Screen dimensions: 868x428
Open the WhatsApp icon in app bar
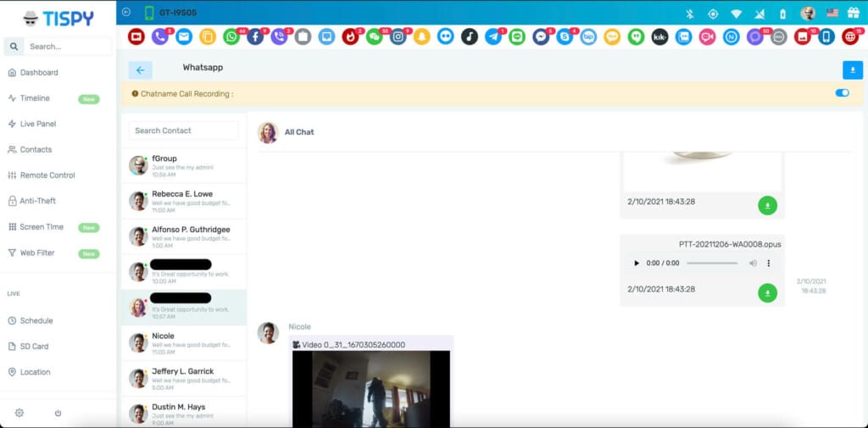point(231,37)
